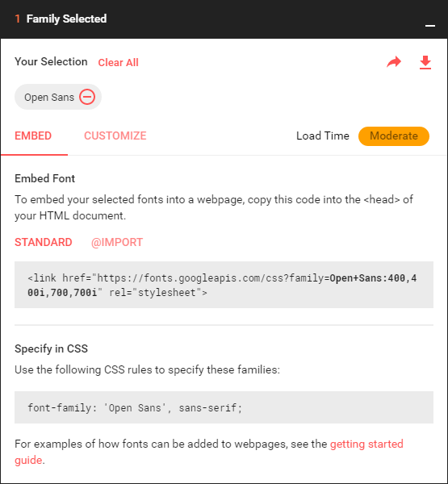Viewport: 448px width, 484px height.
Task: Minimize the Family Selected drawer
Action: pyautogui.click(x=430, y=26)
